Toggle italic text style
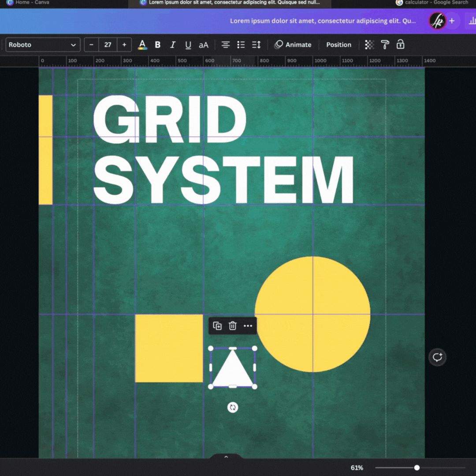Screen dimensions: 476x476 pos(173,45)
